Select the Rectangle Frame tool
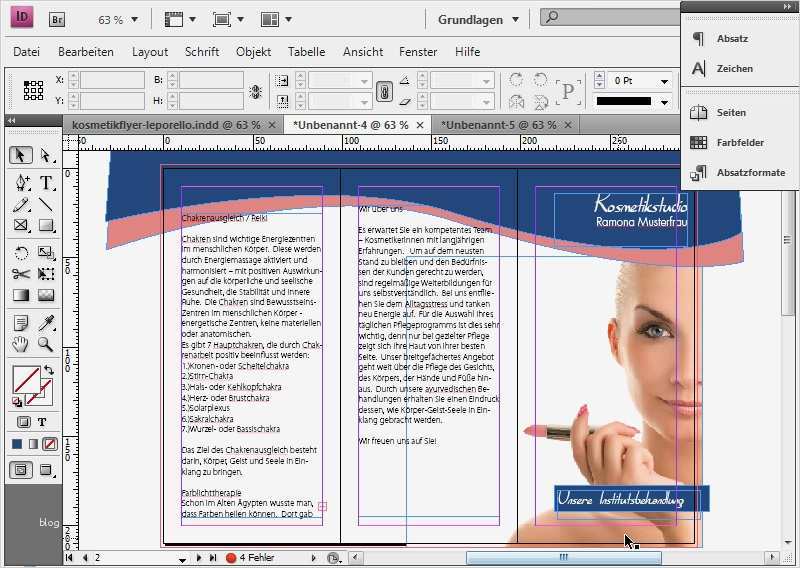The image size is (800, 568). [x=21, y=225]
